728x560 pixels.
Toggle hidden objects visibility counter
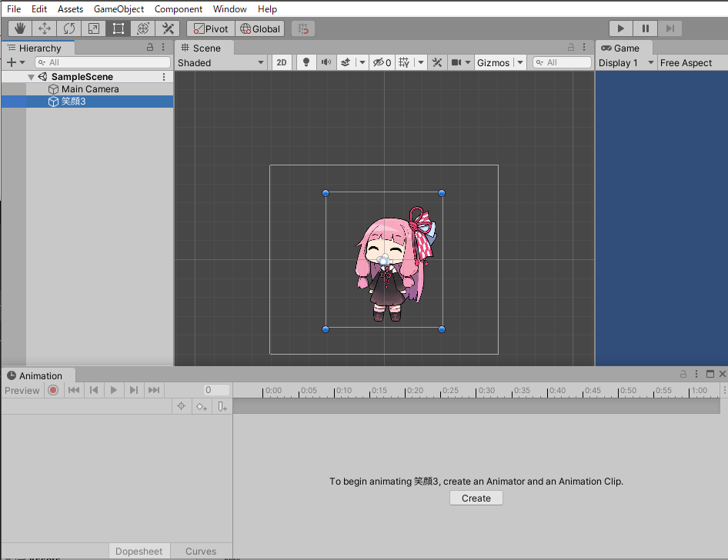[382, 62]
